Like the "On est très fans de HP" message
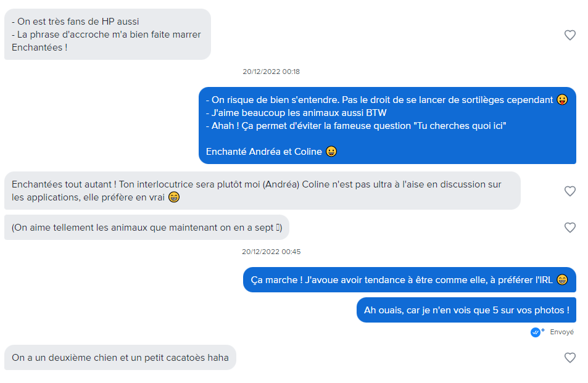This screenshot has width=588, height=383. point(569,35)
